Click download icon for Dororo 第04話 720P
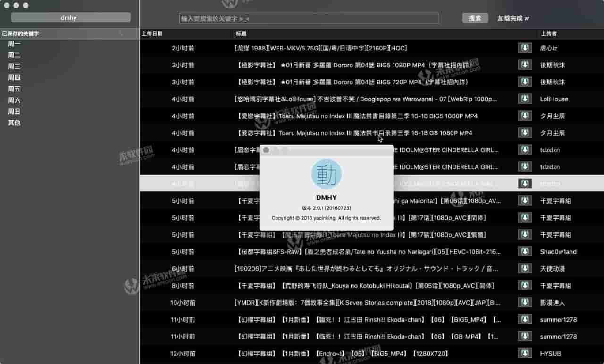The height and width of the screenshot is (364, 604). [x=525, y=82]
